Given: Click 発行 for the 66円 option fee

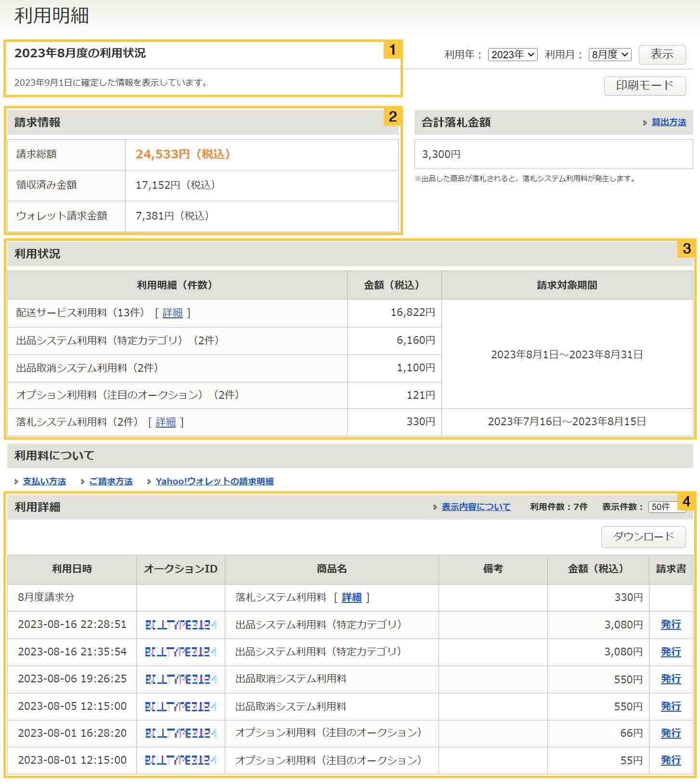Looking at the screenshot, I should 670,733.
